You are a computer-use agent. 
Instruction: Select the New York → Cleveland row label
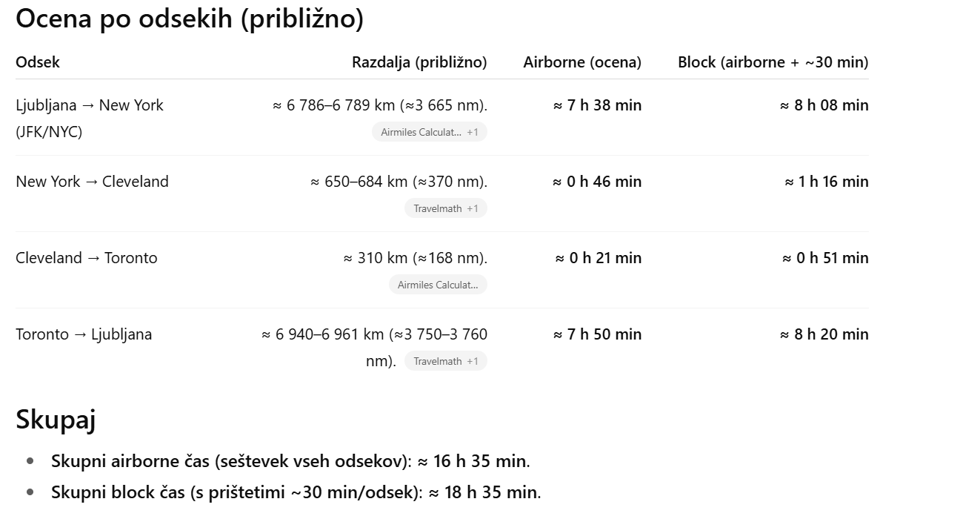[x=92, y=182]
